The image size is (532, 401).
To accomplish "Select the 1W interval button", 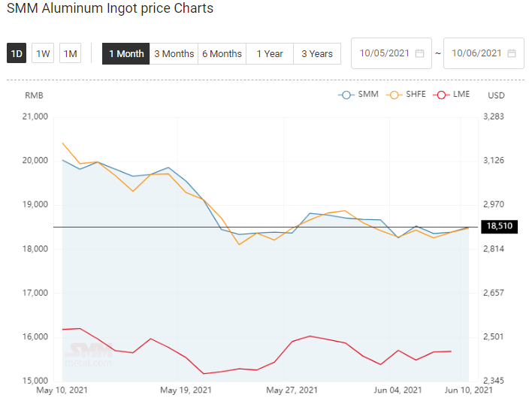I will point(43,53).
